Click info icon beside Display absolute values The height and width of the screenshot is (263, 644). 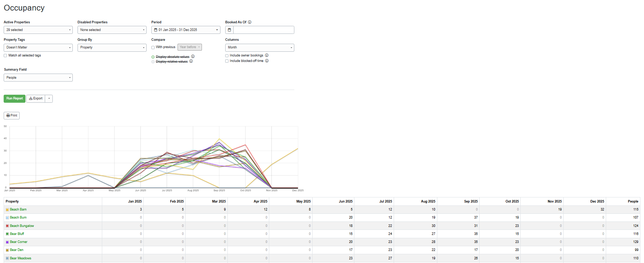(193, 56)
